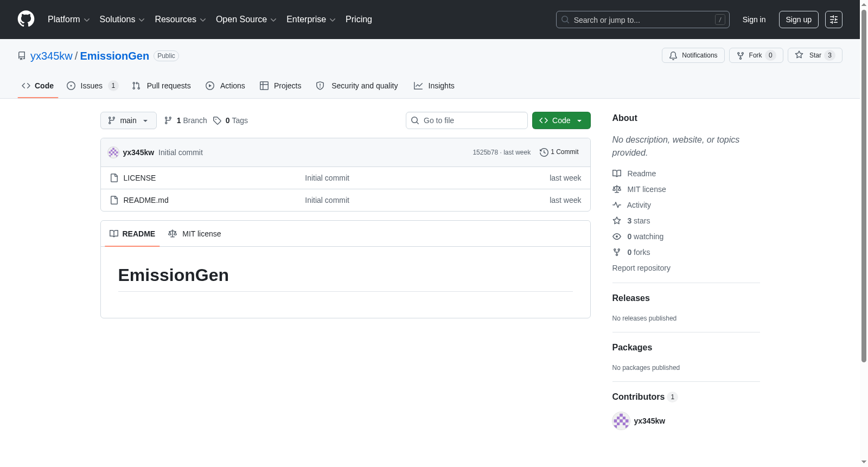Expand the Solutions menu
The image size is (868, 467).
point(122,20)
